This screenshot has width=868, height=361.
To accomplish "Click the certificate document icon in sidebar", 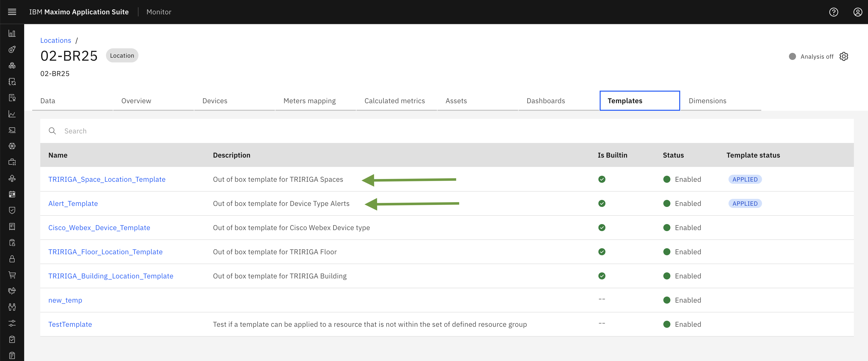I will (12, 98).
